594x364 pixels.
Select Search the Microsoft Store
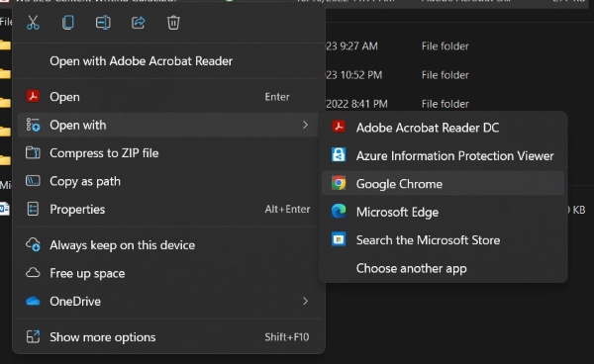click(x=443, y=240)
